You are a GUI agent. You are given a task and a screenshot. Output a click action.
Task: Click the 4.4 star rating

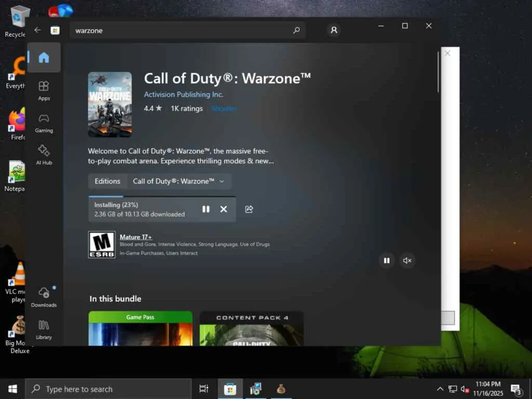pyautogui.click(x=153, y=109)
